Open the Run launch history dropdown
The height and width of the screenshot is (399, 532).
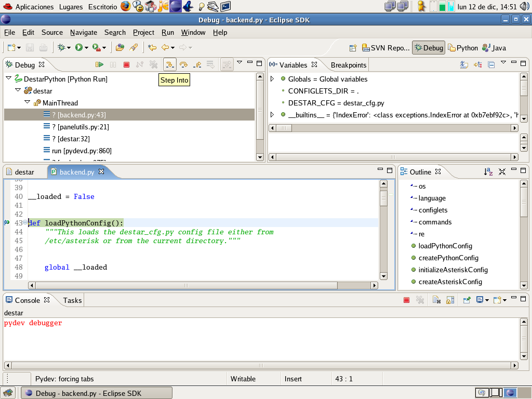coord(87,48)
